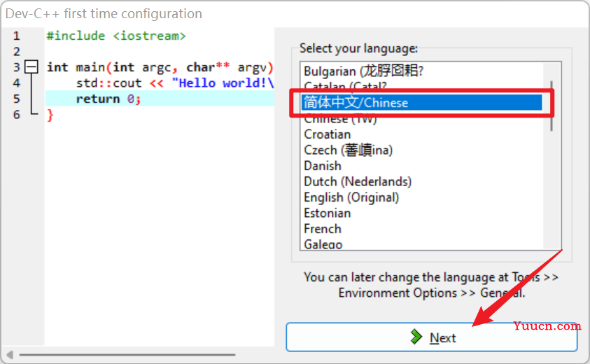The image size is (590, 364).
Task: Click the language list vertical scrollbar thumb
Action: [x=552, y=106]
